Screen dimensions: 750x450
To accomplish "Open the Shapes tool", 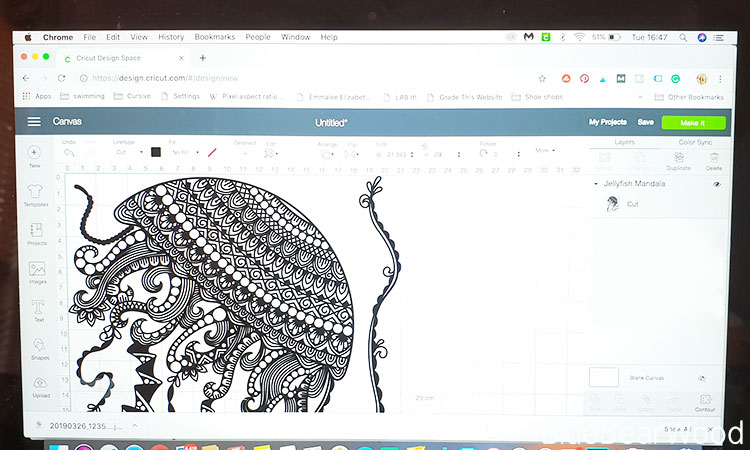I will pyautogui.click(x=40, y=349).
